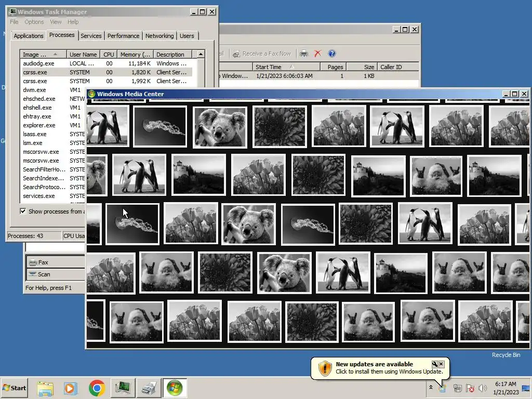
Task: Open the Scan pane in Fax and Scan
Action: point(56,274)
